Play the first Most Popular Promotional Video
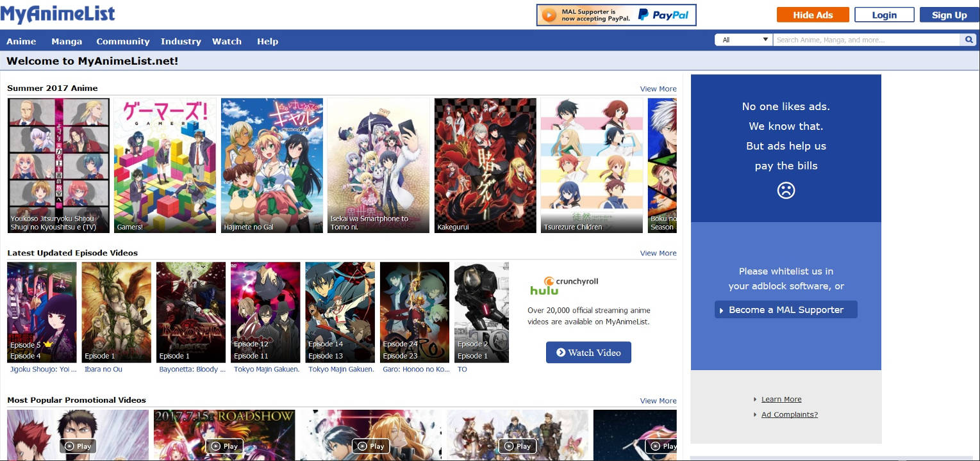 click(x=78, y=446)
